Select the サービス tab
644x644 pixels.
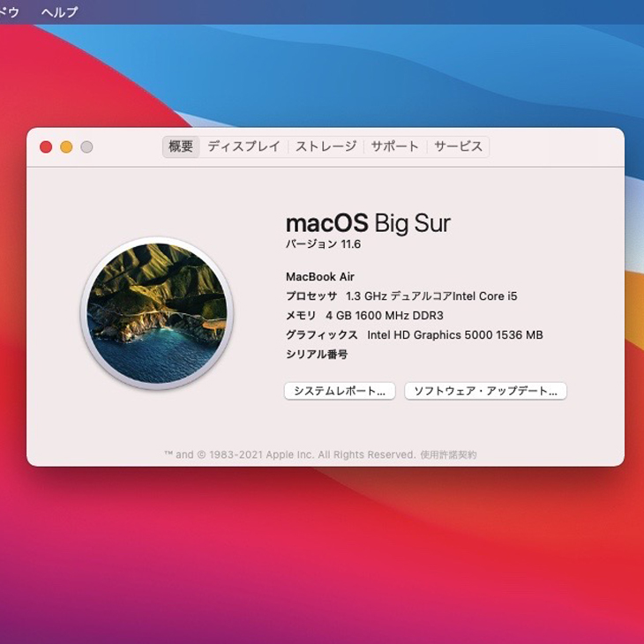[458, 146]
